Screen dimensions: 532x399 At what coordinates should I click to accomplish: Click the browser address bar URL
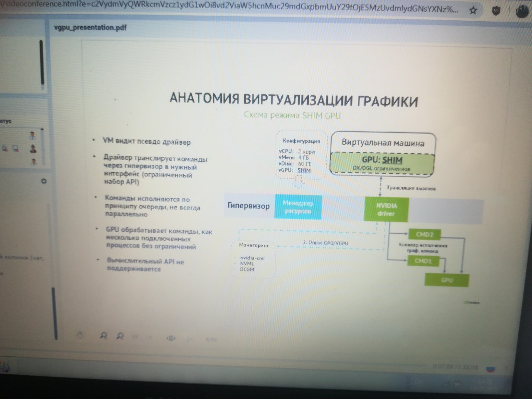point(229,7)
